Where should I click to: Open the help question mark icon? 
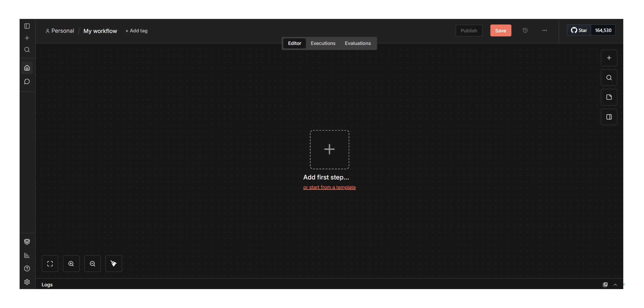coord(27,269)
